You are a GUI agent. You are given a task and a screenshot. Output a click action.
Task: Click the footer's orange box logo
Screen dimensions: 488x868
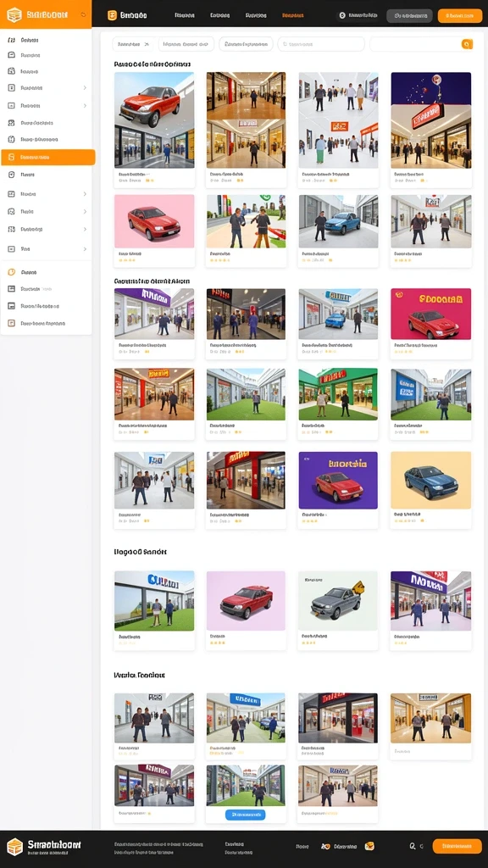[x=15, y=847]
